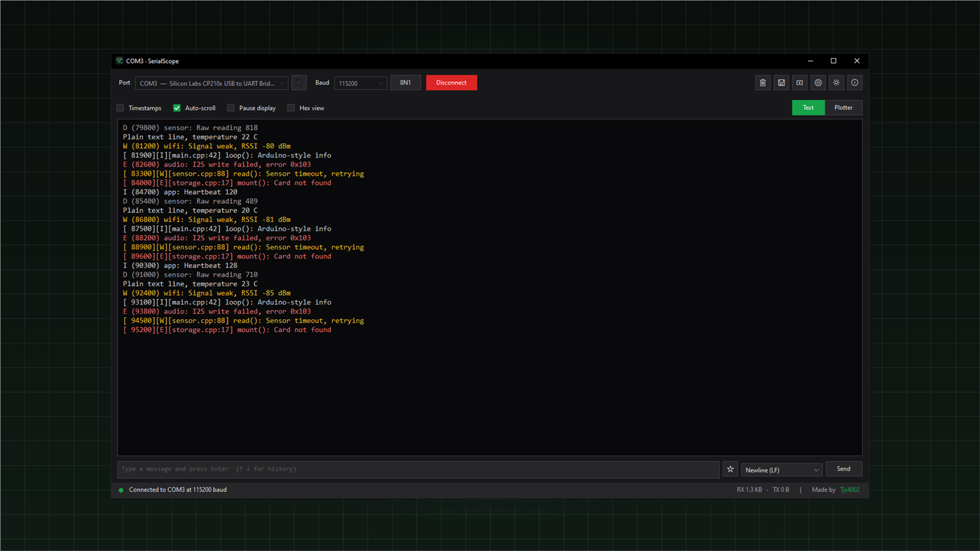
Task: Open settings via the gear icon
Action: click(818, 83)
